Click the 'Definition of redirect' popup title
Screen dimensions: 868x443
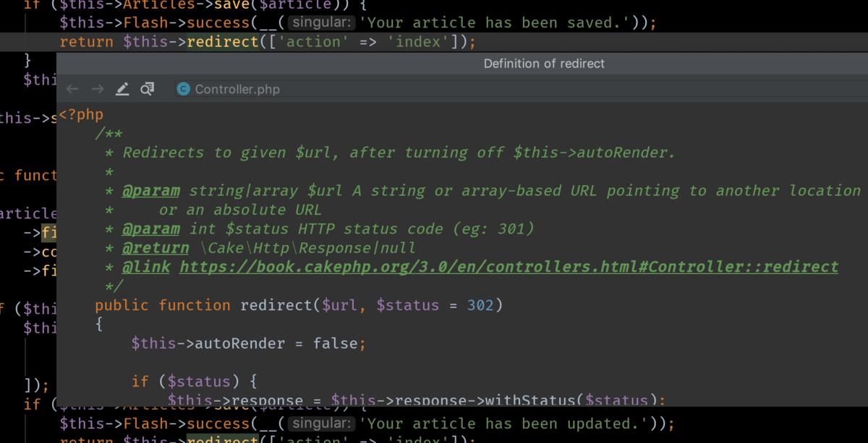(544, 64)
